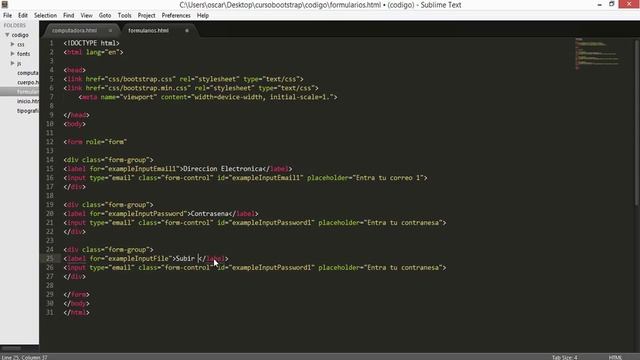Click the vertical editor scrollbar
Viewport: 640px width, 360px height.
click(637, 122)
